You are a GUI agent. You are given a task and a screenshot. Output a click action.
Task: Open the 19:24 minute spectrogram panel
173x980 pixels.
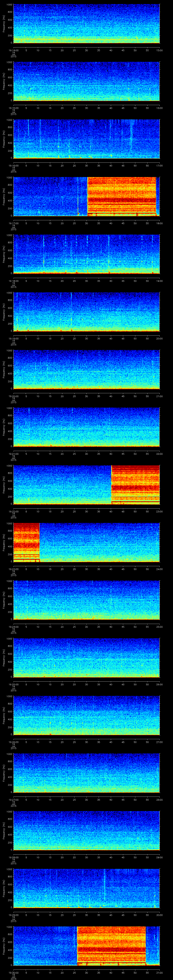click(x=86, y=600)
